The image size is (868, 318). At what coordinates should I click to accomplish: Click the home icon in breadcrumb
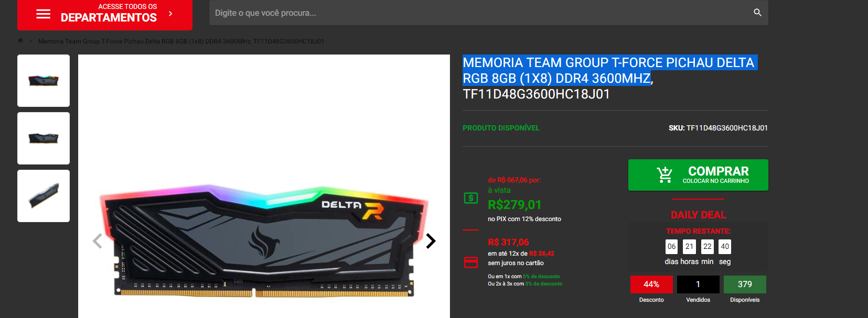[x=20, y=41]
